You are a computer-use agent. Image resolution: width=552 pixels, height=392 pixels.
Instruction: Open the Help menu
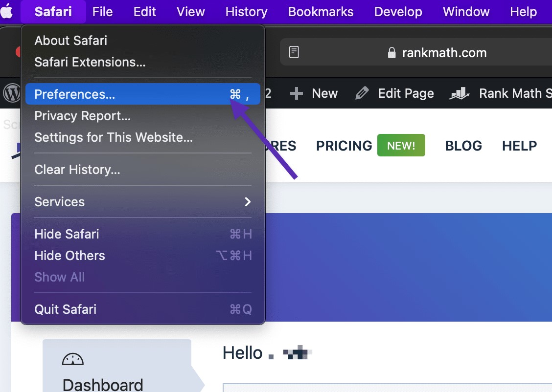click(x=524, y=12)
